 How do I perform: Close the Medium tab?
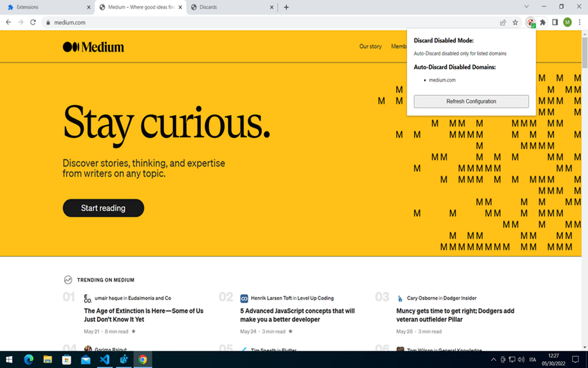(181, 7)
